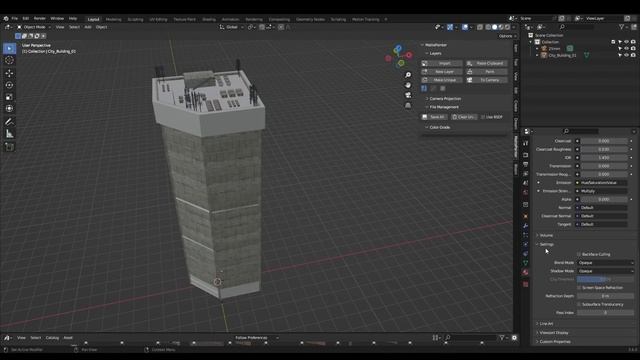Image resolution: width=640 pixels, height=360 pixels.
Task: Disable City_Building_01 in renders camera icon
Action: [x=633, y=55]
